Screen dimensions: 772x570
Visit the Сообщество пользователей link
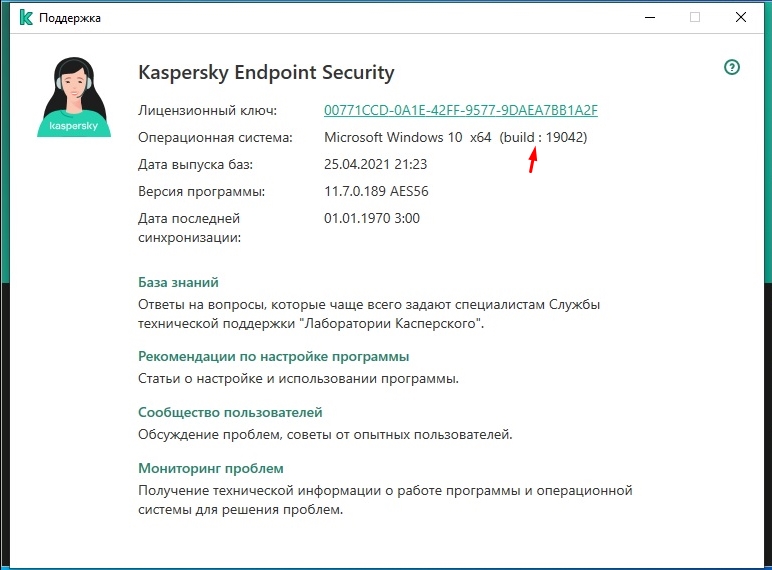click(230, 412)
